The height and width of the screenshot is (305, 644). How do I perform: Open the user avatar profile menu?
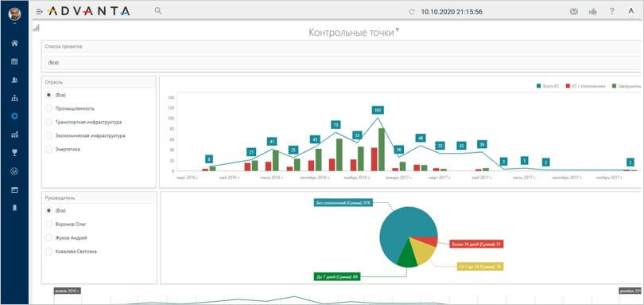14,14
